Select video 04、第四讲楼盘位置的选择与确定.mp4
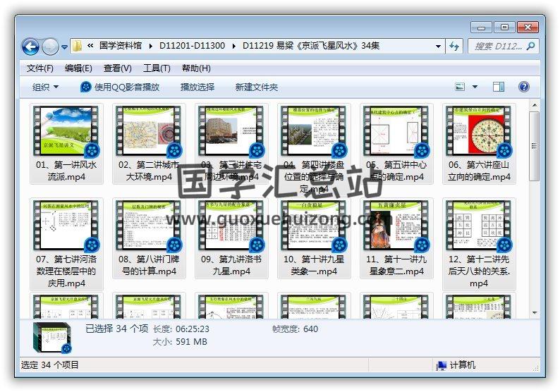 314,150
